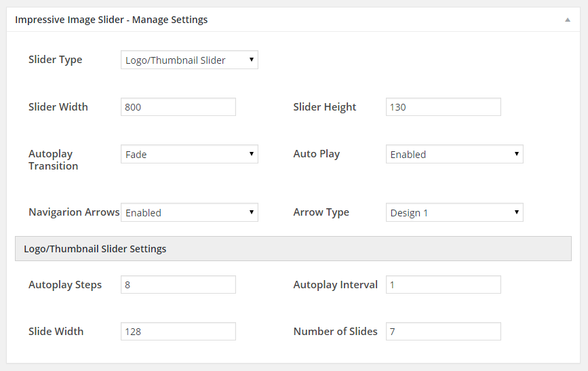Select the Slide Width input box
This screenshot has width=588, height=371.
click(x=178, y=331)
